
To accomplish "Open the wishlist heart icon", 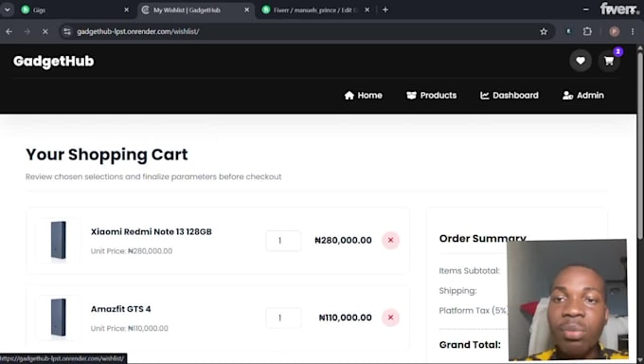I will [581, 61].
